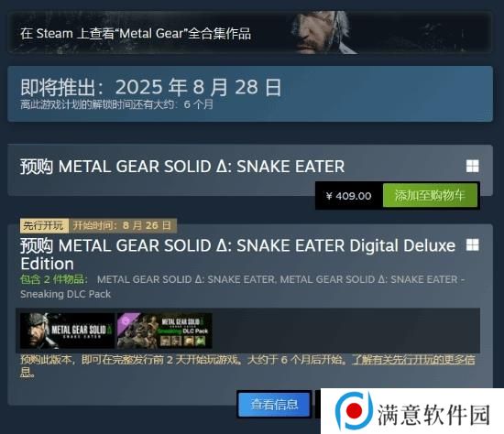Click Windows icon beside standard edition pre-purchase

473,166
